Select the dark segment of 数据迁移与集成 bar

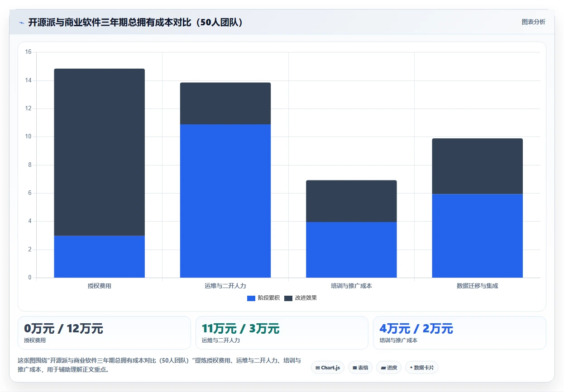coord(478,166)
